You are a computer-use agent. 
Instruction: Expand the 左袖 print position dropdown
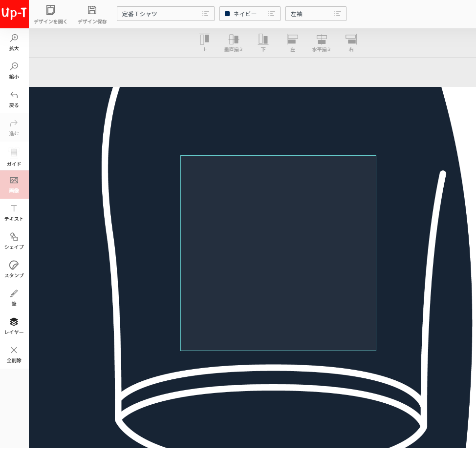316,14
